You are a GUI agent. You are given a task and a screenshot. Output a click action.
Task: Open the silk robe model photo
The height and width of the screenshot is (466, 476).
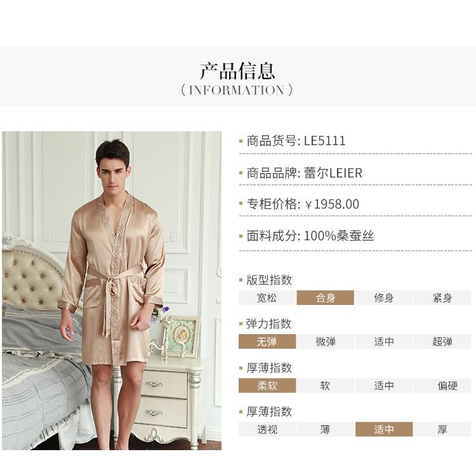112,290
